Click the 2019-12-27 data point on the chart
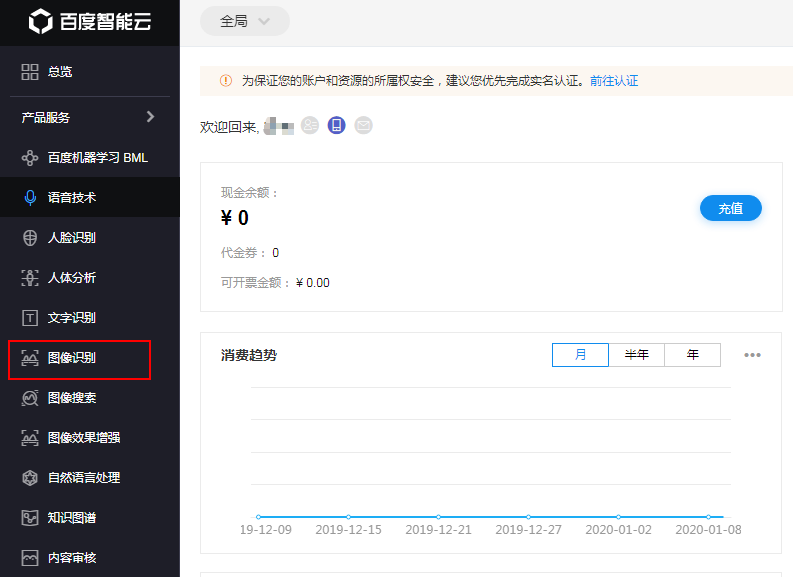The width and height of the screenshot is (793, 577). (528, 517)
